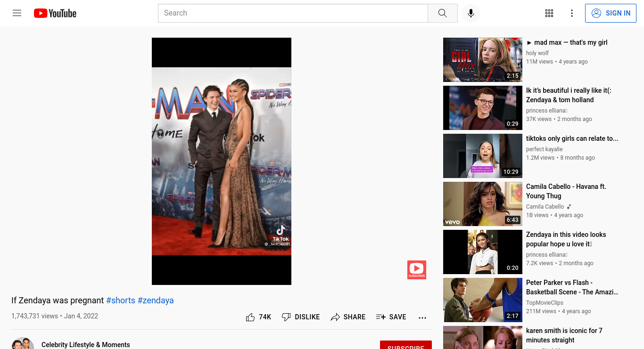
Task: Open the 'Zendaya in this video' thumbnail
Action: coord(483,252)
